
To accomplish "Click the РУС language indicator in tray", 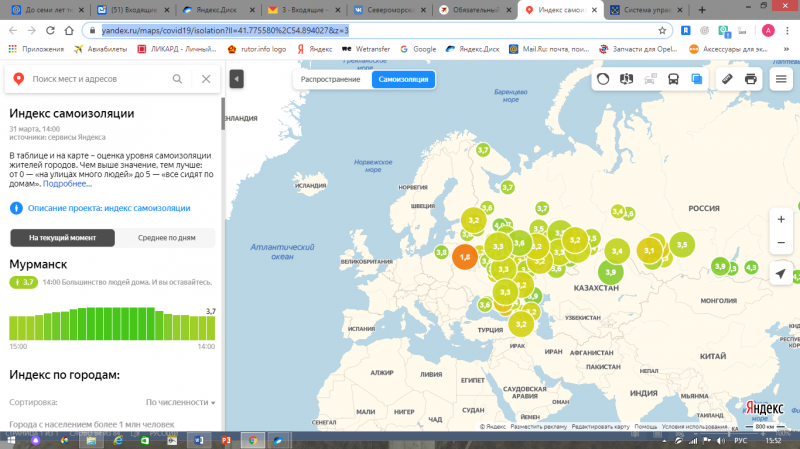I will tap(740, 440).
